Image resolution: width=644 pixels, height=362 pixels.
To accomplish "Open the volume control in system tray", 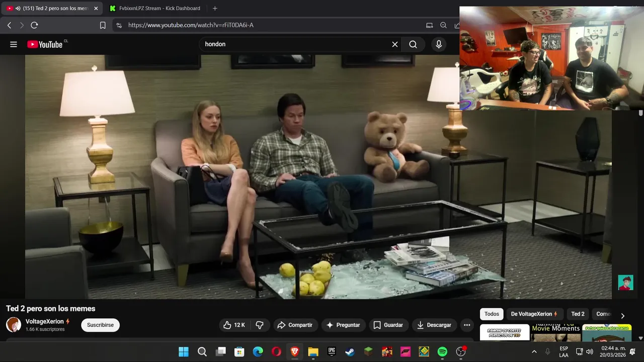I will pyautogui.click(x=590, y=352).
